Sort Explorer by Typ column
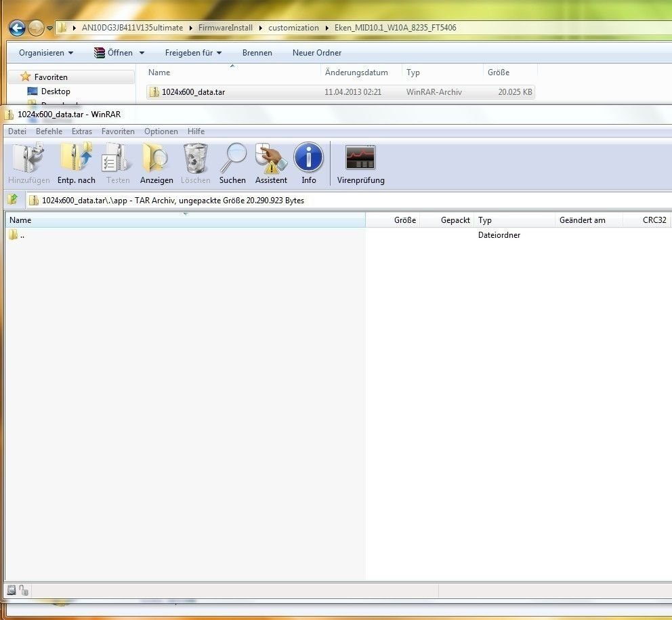The width and height of the screenshot is (672, 620). 442,73
